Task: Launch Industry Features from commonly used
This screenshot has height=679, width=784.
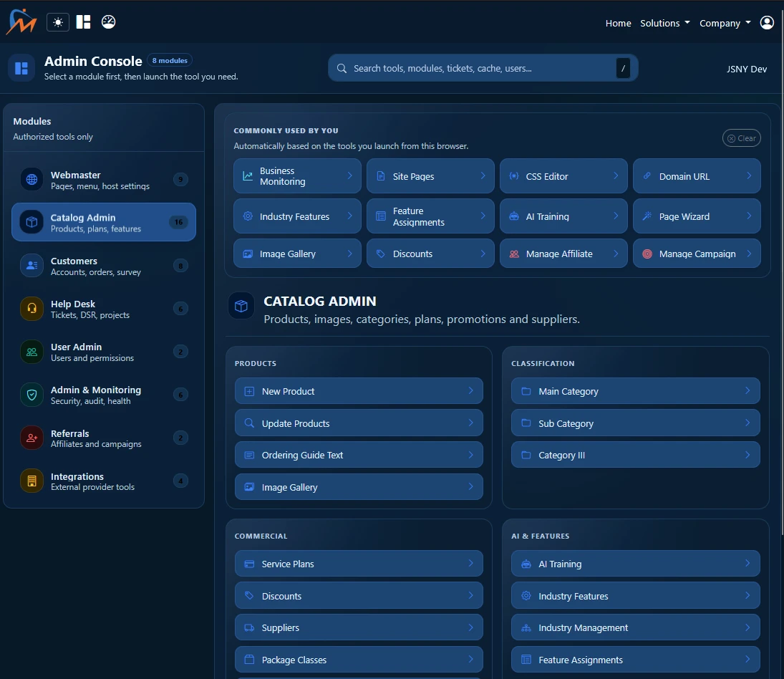Action: pos(297,216)
